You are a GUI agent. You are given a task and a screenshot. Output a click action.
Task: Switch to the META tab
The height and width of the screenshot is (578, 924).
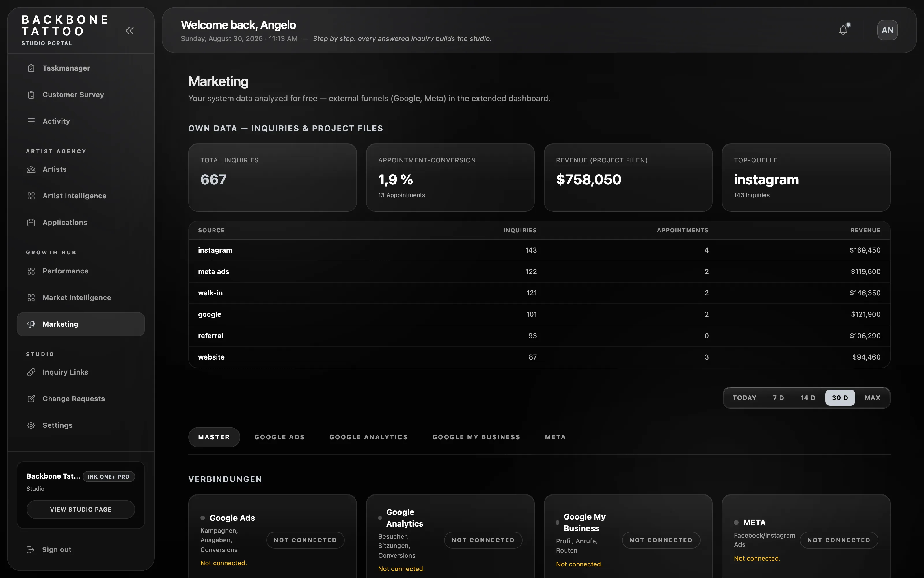pyautogui.click(x=555, y=437)
